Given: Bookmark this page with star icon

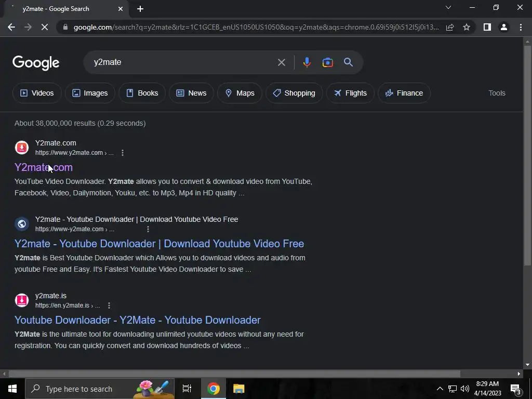Looking at the screenshot, I should (467, 27).
